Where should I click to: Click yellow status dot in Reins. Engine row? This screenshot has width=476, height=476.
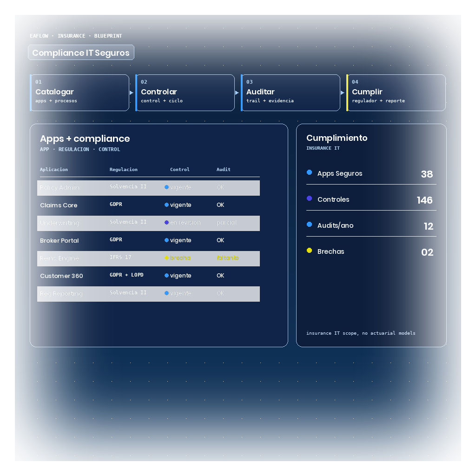click(x=166, y=258)
